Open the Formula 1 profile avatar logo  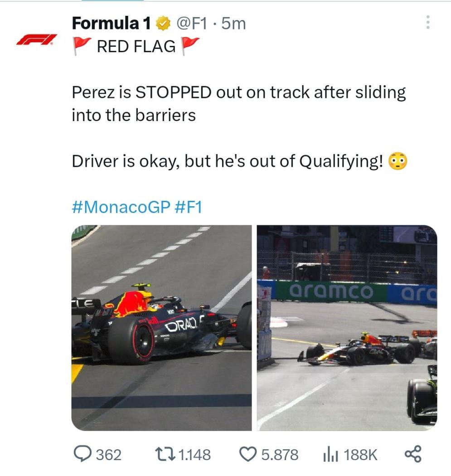37,40
